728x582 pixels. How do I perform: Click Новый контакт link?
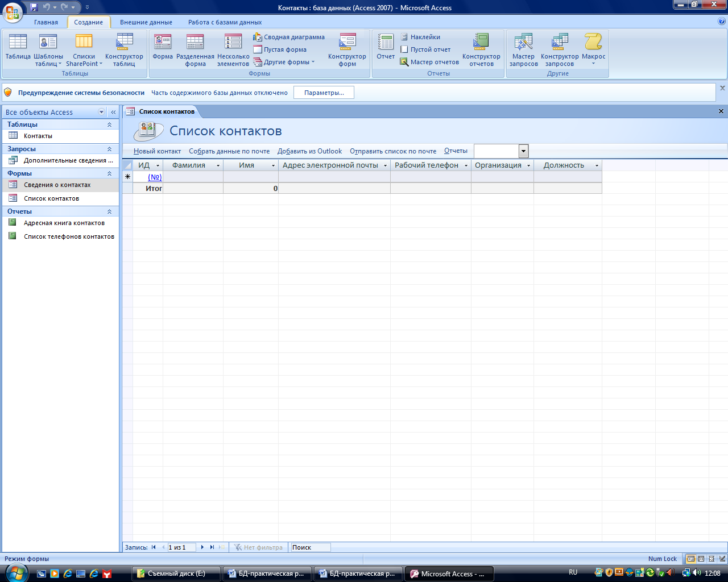click(x=157, y=151)
